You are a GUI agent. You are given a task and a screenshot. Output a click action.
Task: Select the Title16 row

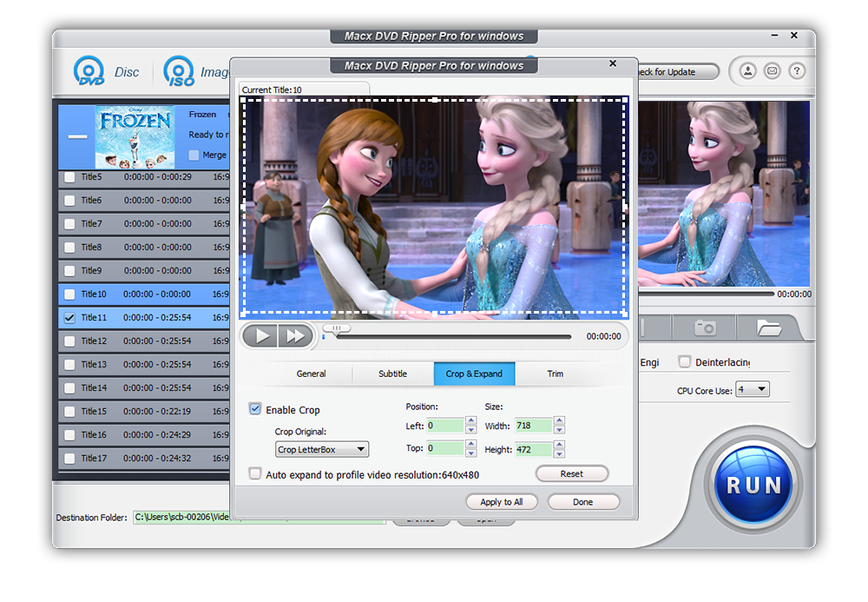tap(144, 434)
